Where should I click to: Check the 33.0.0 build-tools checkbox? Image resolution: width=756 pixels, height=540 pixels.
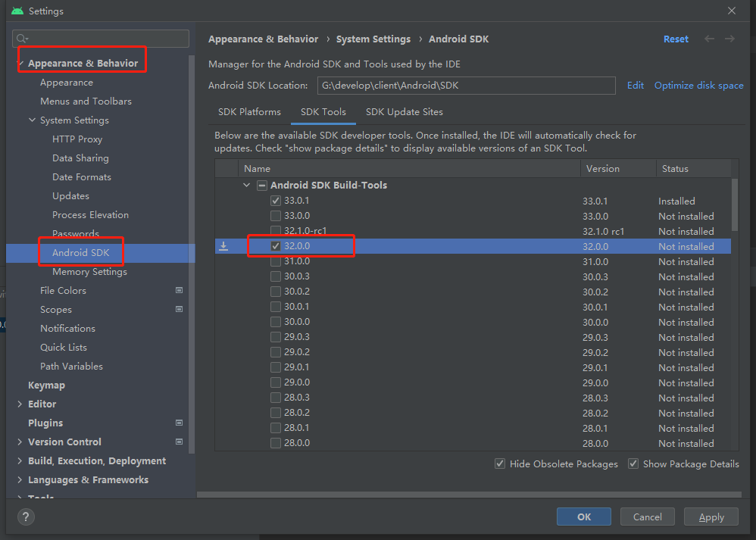[x=276, y=216]
